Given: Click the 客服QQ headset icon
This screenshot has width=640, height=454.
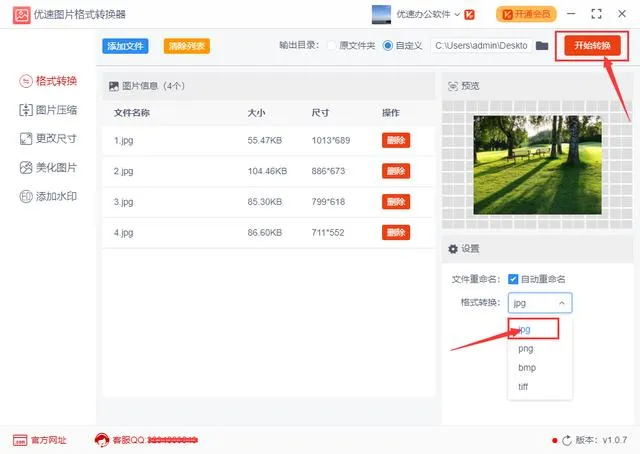Looking at the screenshot, I should click(101, 440).
